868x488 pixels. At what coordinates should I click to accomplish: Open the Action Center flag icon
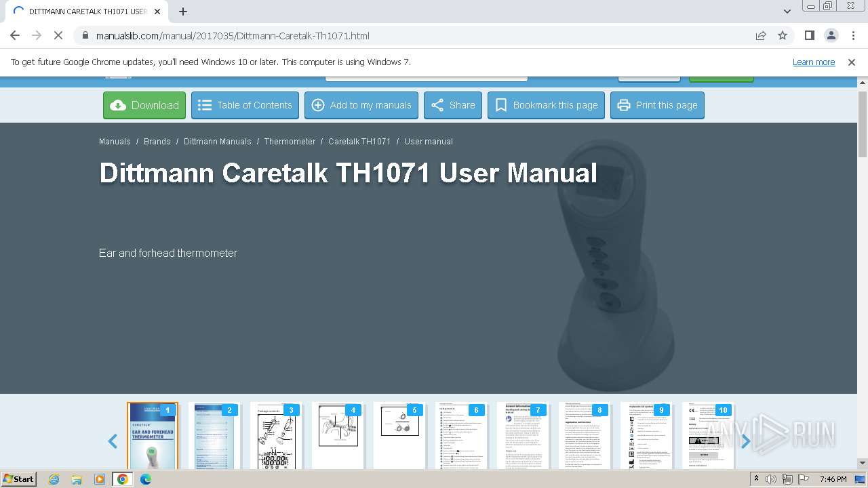[x=804, y=479]
